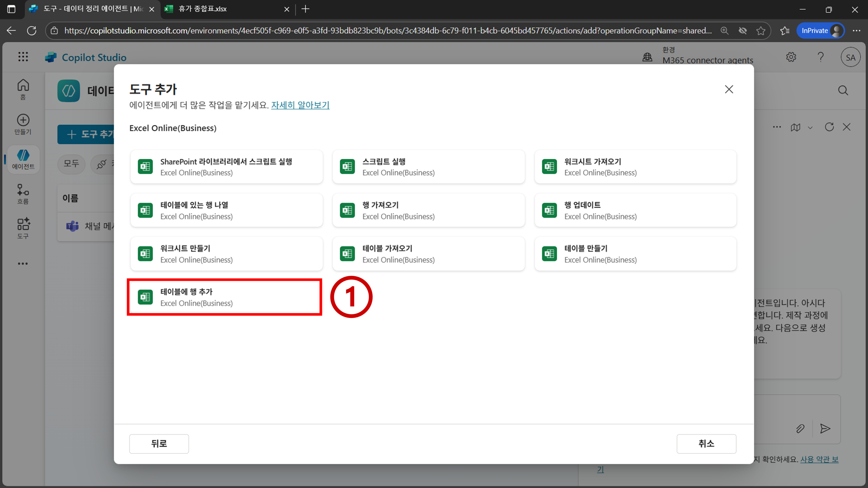Click the send message arrow icon
Image resolution: width=868 pixels, height=488 pixels.
coord(825,428)
